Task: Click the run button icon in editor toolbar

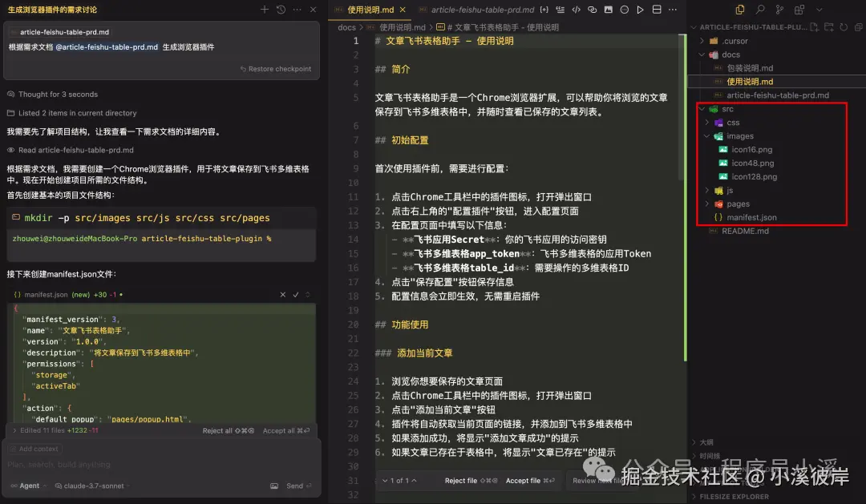Action: coord(638,10)
